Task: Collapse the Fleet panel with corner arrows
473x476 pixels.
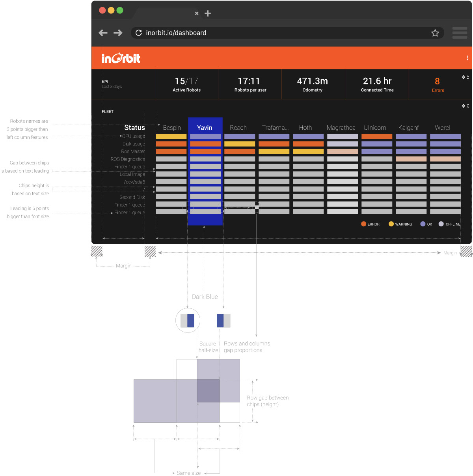Action: point(468,106)
